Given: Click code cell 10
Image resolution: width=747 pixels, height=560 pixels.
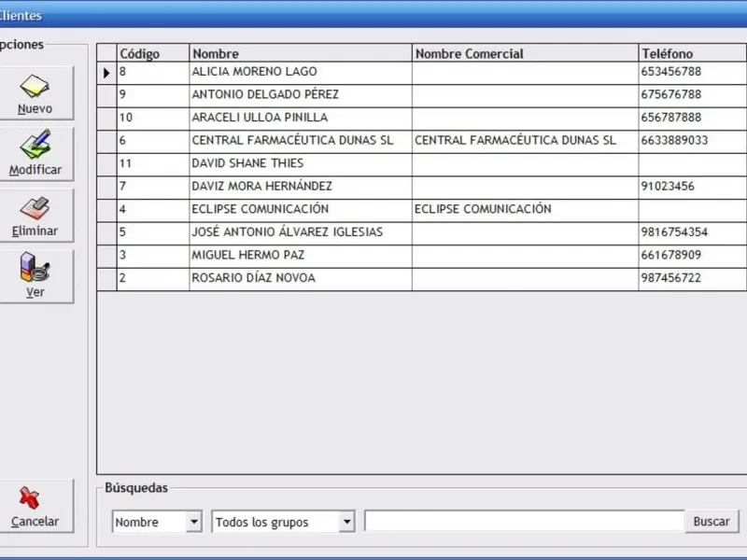Looking at the screenshot, I should point(153,119).
